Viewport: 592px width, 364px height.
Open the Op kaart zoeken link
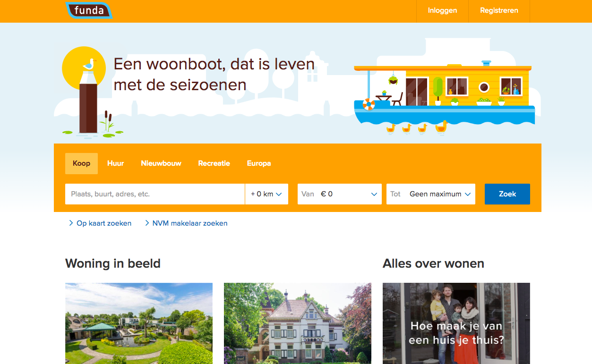click(104, 223)
